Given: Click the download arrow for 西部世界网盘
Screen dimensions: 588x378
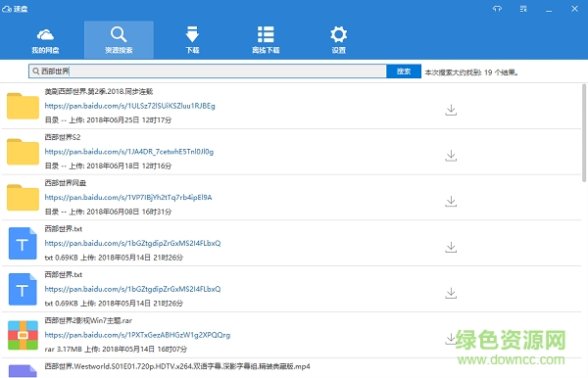Looking at the screenshot, I should pos(451,201).
